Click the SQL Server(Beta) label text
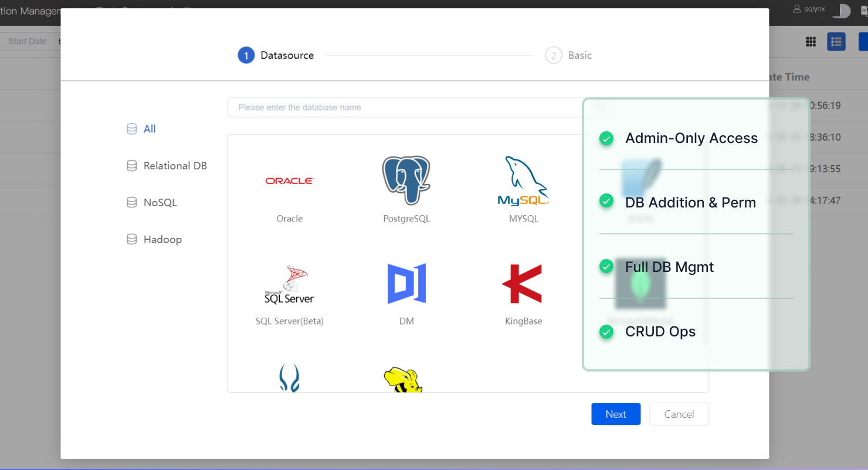 tap(290, 321)
